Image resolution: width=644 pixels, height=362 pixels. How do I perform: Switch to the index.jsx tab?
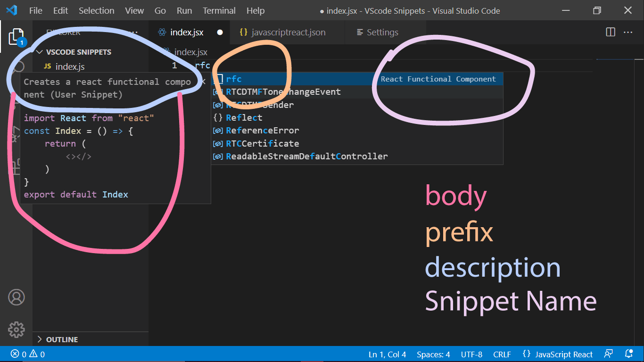coord(190,33)
